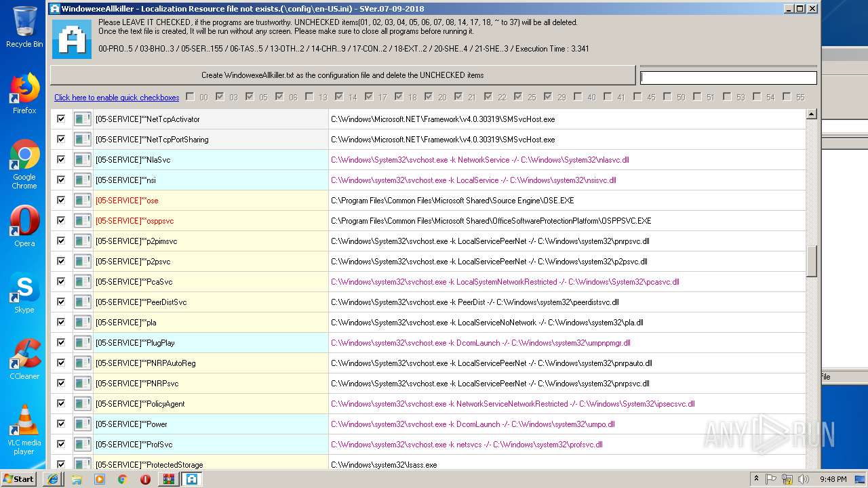Click the volume tray icon

tap(802, 479)
